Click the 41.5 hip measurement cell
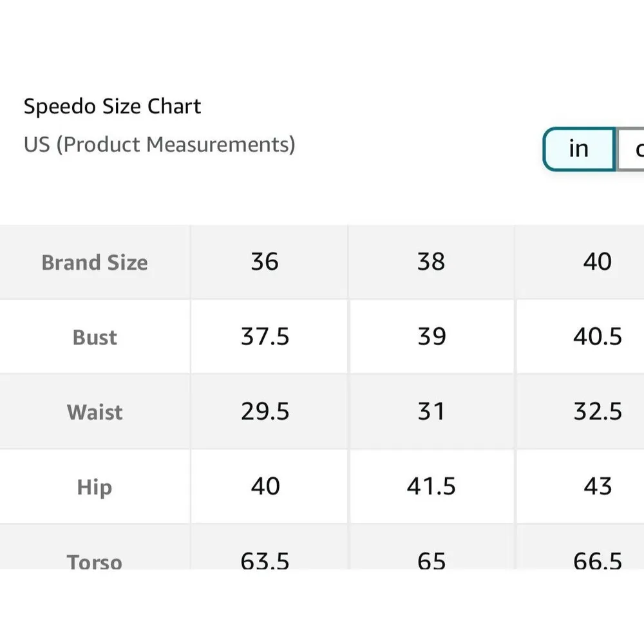The height and width of the screenshot is (644, 644). (x=431, y=486)
